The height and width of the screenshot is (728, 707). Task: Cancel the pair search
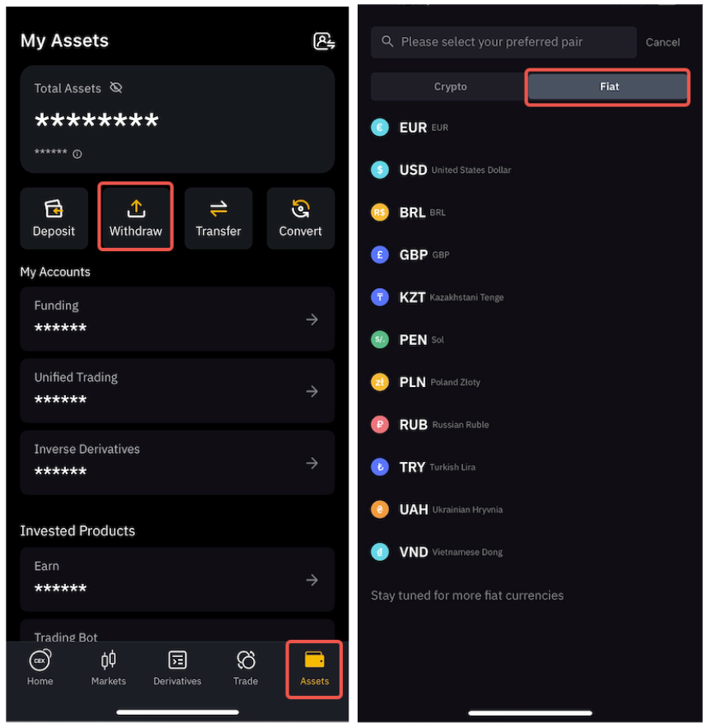[x=663, y=43]
